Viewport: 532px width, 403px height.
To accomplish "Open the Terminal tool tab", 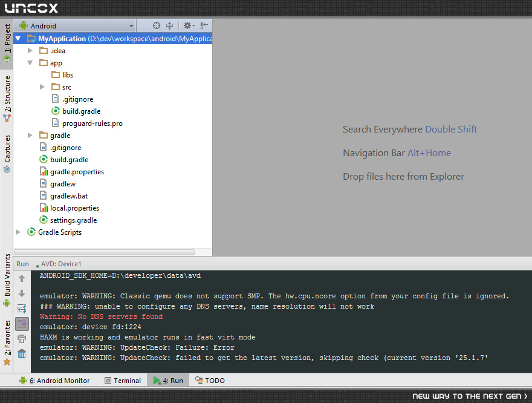I will 123,381.
